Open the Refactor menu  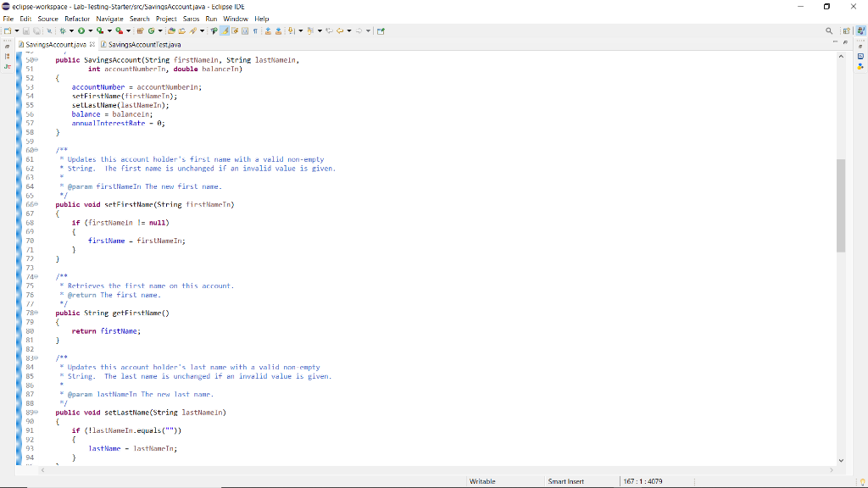[77, 19]
